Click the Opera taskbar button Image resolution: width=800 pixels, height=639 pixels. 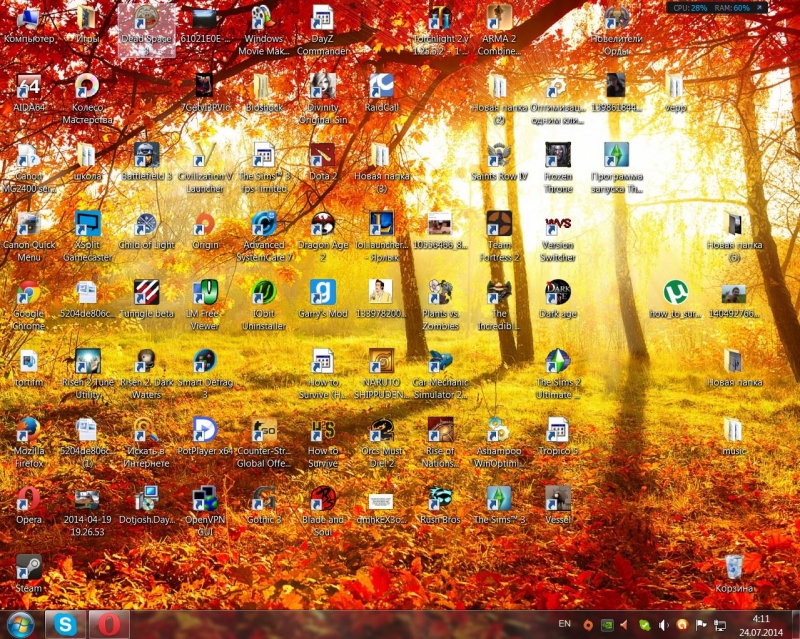click(x=109, y=625)
